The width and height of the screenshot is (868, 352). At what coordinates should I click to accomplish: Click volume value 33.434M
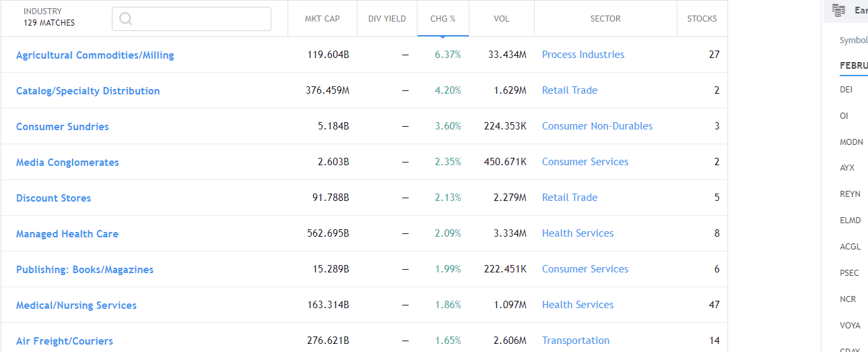click(507, 55)
